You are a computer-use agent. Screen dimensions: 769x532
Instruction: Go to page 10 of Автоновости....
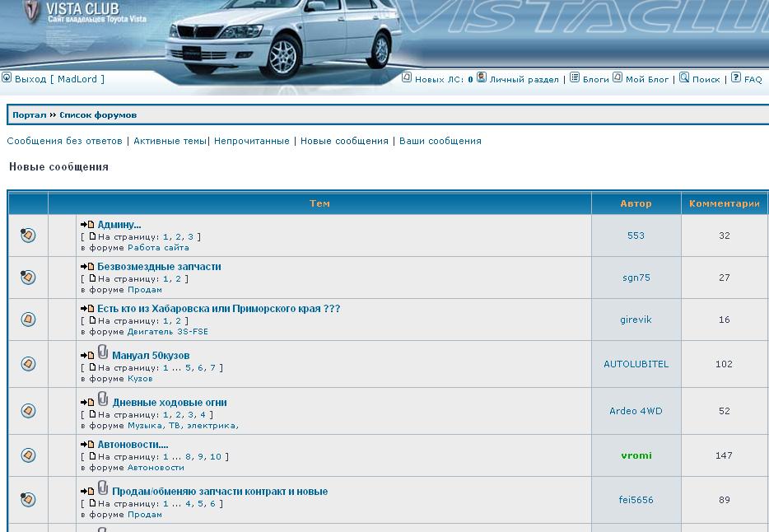click(x=216, y=456)
